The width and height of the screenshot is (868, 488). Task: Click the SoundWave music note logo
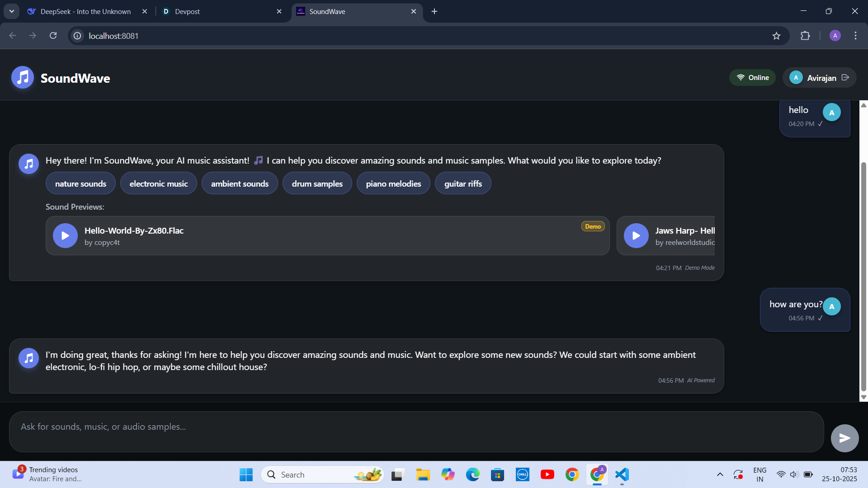pyautogui.click(x=23, y=78)
